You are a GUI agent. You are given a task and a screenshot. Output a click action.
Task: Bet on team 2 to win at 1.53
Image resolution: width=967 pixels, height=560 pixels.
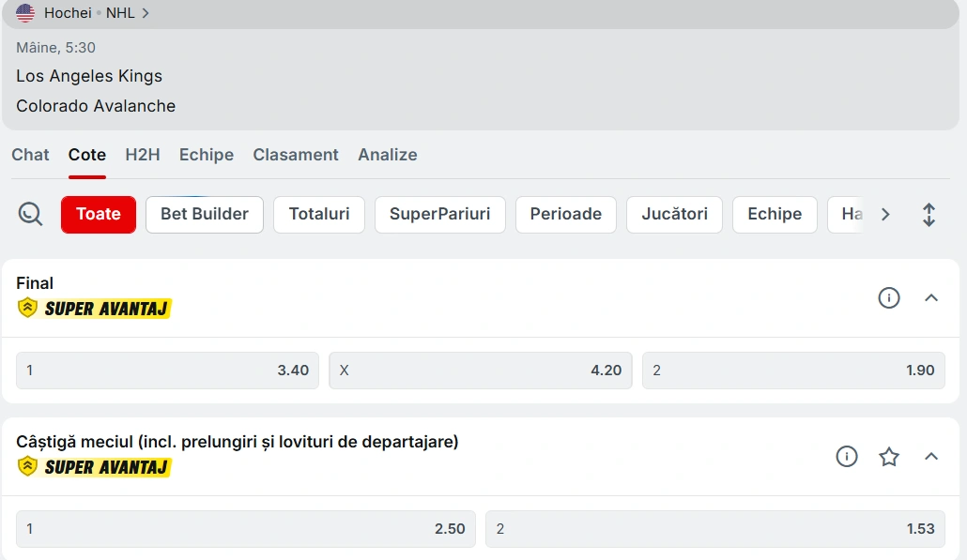point(714,529)
